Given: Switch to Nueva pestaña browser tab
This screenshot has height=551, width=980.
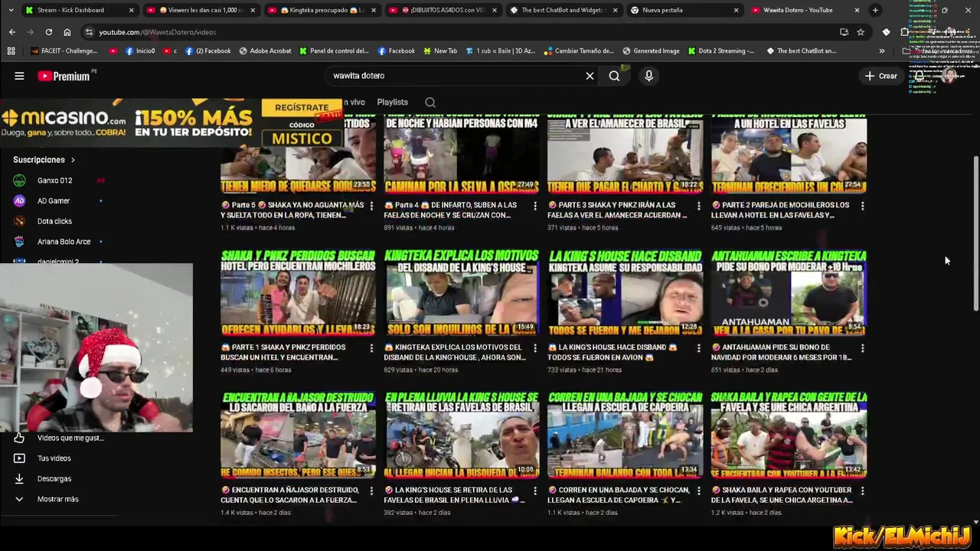Looking at the screenshot, I should pos(684,10).
